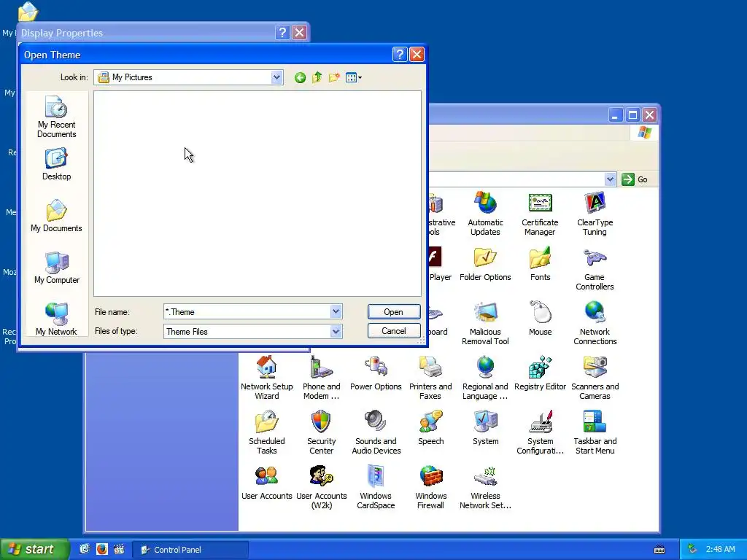747x560 pixels.
Task: Open Certificate Manager in Control Panel
Action: click(540, 214)
